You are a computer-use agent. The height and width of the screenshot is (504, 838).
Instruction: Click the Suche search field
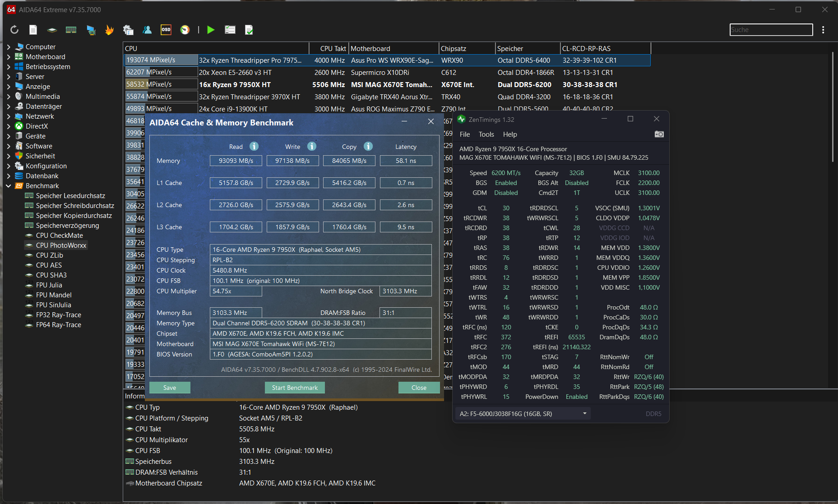[771, 30]
